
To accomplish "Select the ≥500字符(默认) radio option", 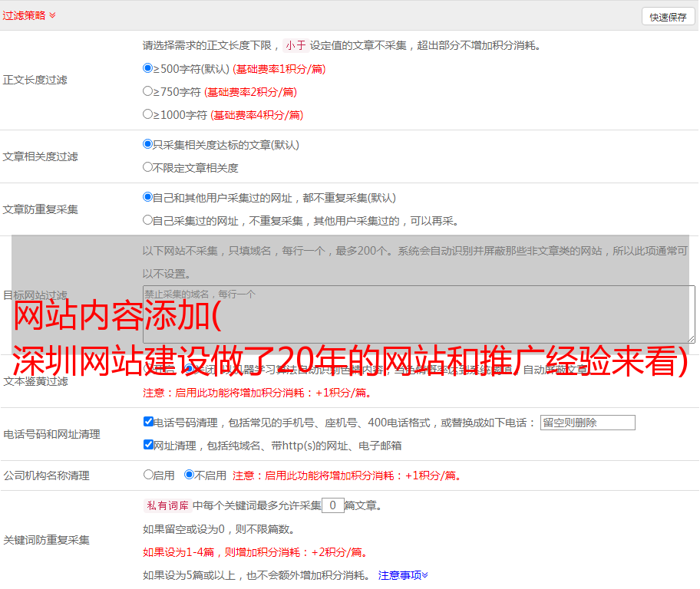I will click(x=147, y=68).
